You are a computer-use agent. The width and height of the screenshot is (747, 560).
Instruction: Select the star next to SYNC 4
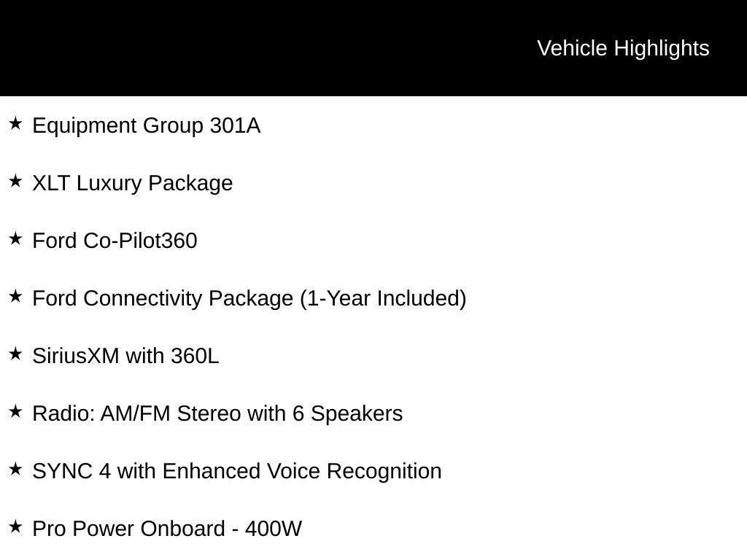point(15,470)
